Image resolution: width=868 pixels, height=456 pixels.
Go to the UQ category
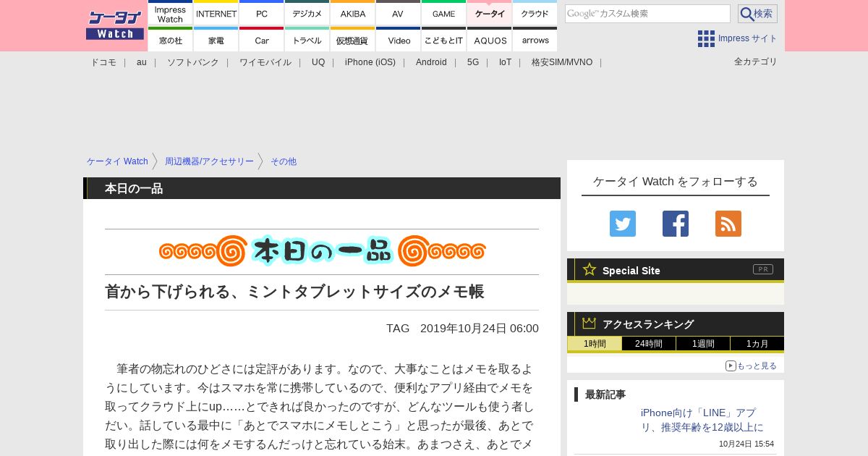(x=318, y=62)
